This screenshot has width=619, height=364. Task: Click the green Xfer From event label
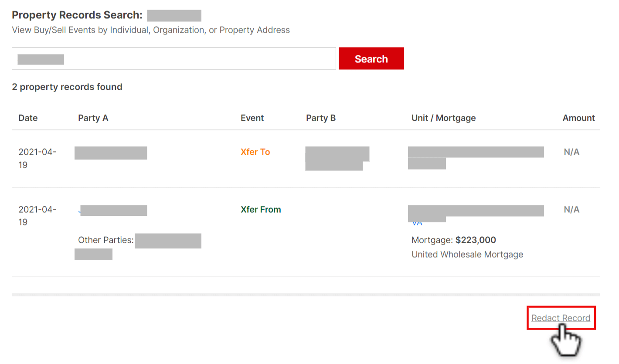(261, 209)
